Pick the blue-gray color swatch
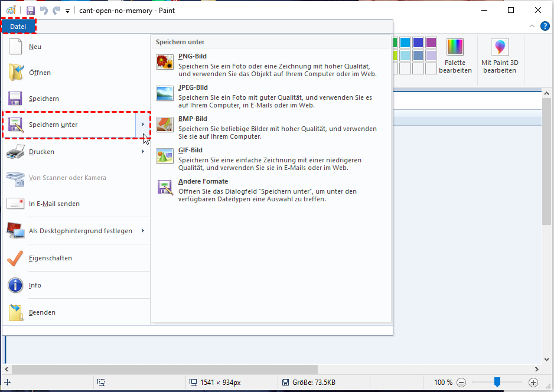The image size is (554, 392). click(418, 55)
